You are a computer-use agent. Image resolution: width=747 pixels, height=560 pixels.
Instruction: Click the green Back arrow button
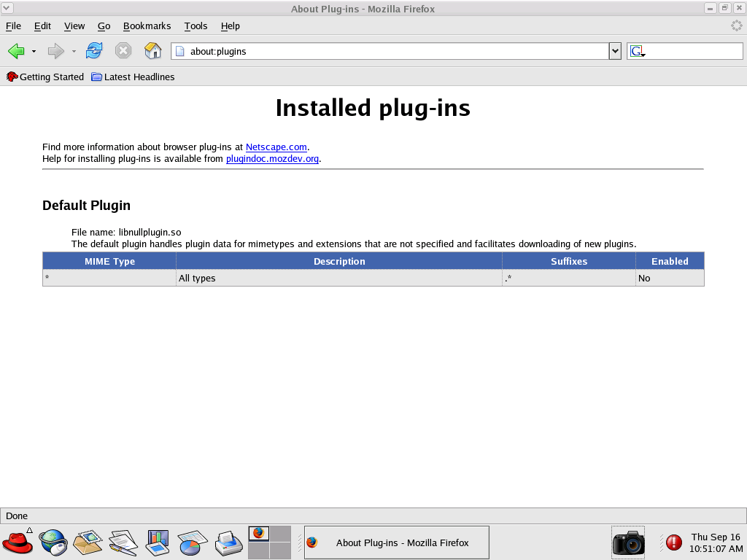pyautogui.click(x=16, y=51)
